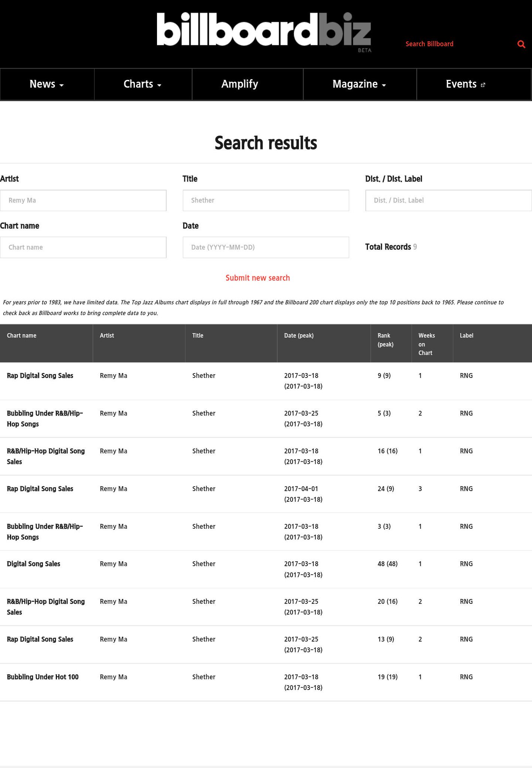Click the Bubbling Under Hot 100 chart name

(43, 677)
